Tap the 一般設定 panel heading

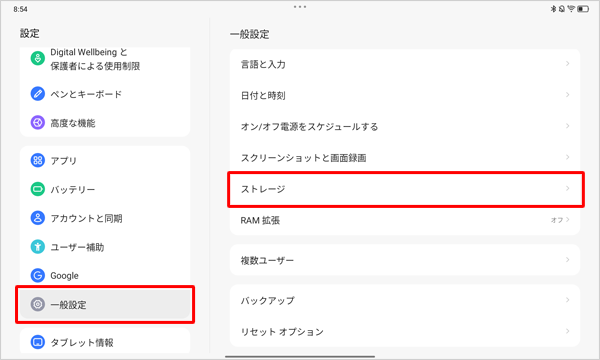tap(249, 34)
